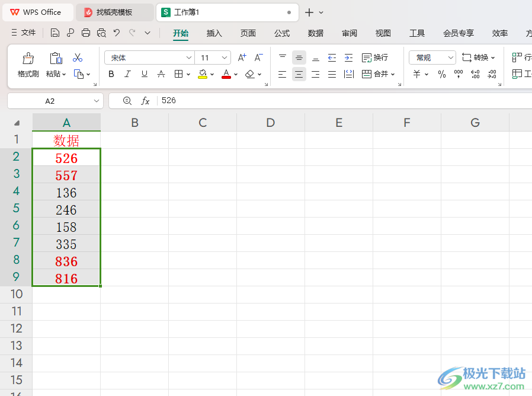The width and height of the screenshot is (532, 396).
Task: Increase indent icon
Action: click(349, 58)
